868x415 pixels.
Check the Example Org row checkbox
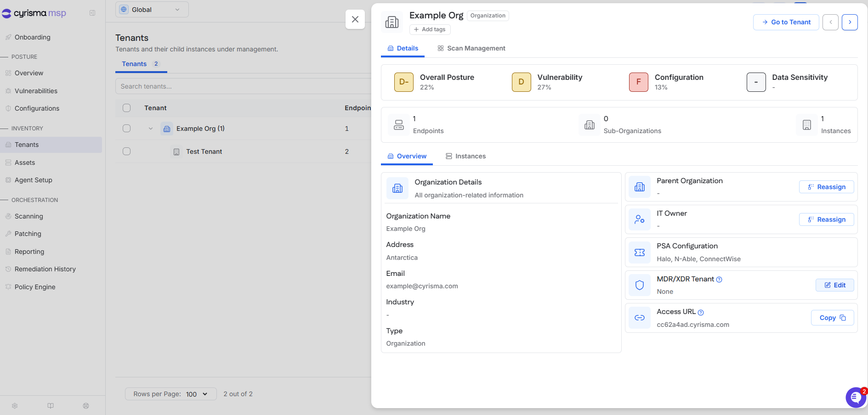(x=127, y=129)
